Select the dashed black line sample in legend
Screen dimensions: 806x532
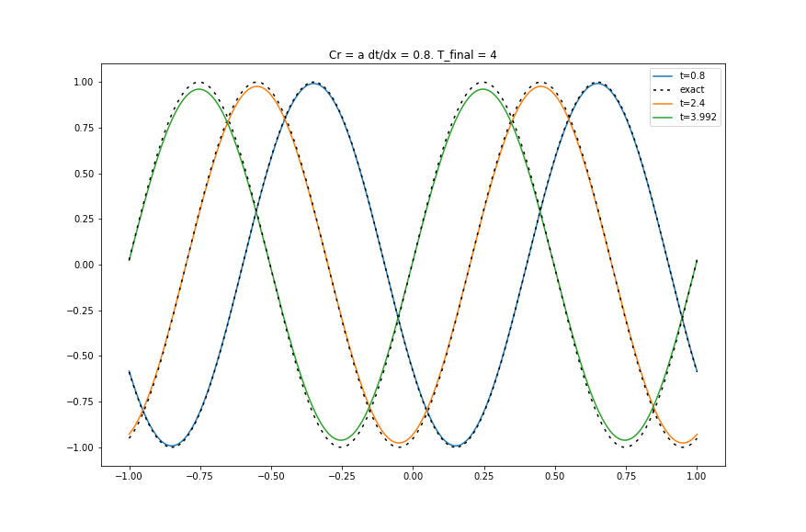pyautogui.click(x=663, y=89)
